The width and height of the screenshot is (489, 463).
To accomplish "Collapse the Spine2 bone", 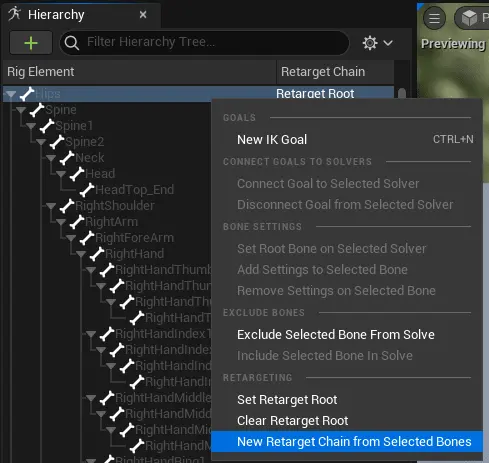I will [x=41, y=142].
